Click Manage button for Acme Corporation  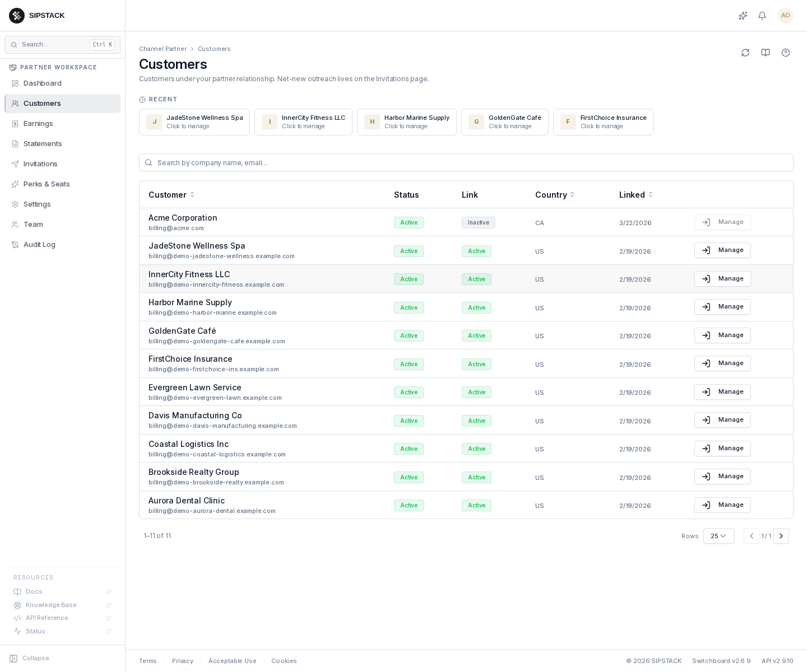[722, 222]
